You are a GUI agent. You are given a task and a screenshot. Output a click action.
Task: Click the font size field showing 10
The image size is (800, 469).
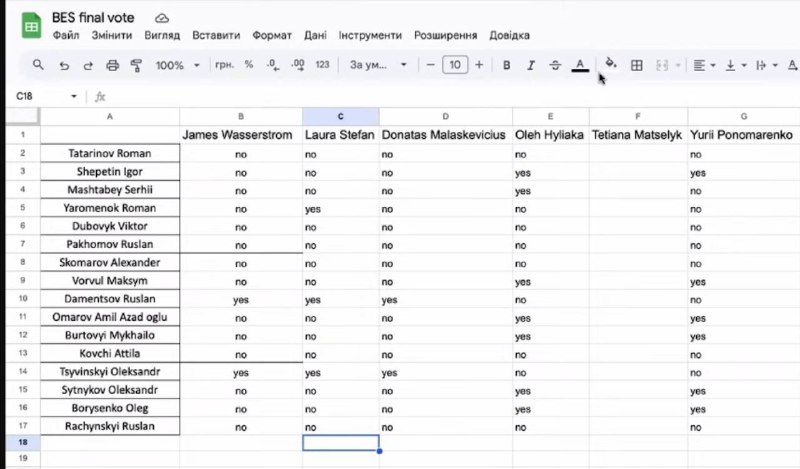point(455,65)
